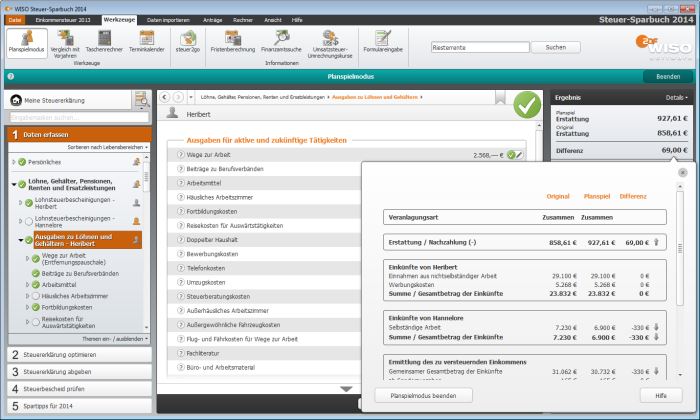700x420 pixels.
Task: Open step 5 Spartipps für 2014
Action: click(x=79, y=406)
